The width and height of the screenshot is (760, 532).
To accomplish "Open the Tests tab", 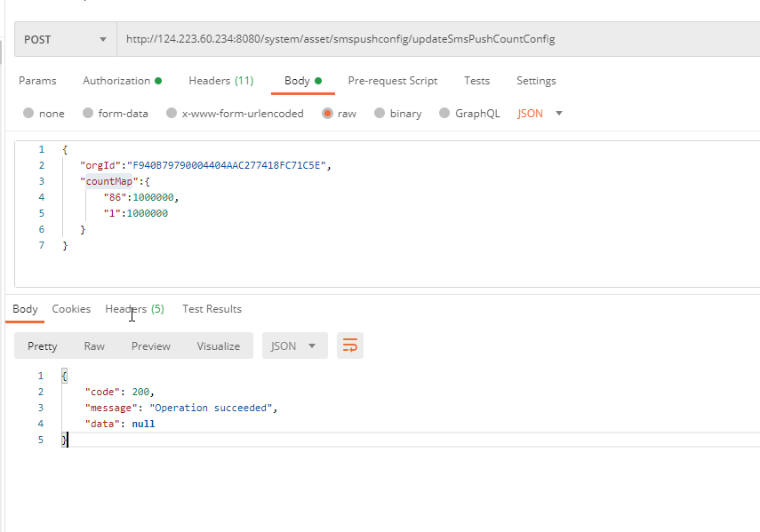I will tap(476, 81).
